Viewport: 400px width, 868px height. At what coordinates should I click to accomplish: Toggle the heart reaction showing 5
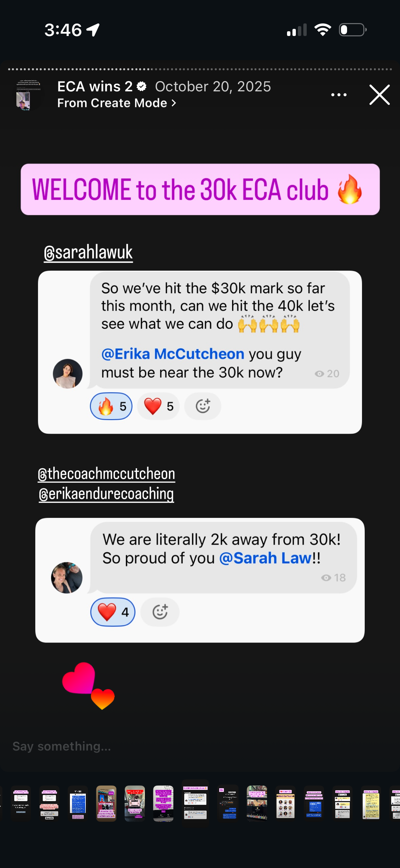pos(158,406)
